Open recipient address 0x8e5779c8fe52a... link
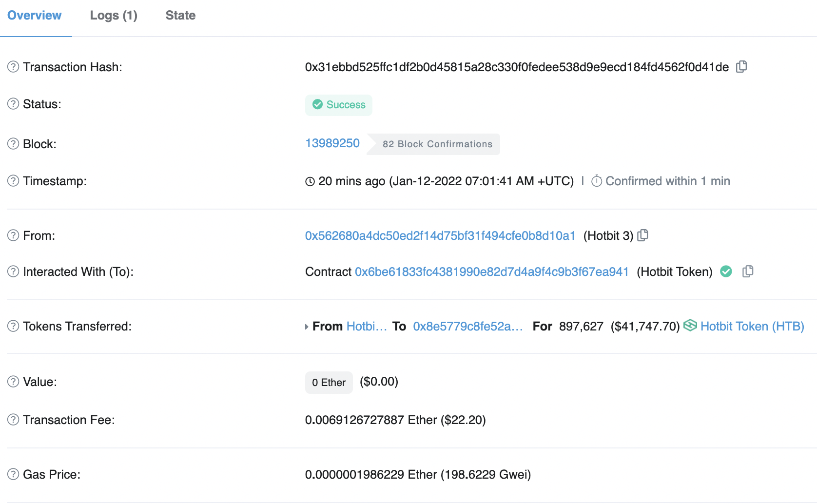817x504 pixels. 467,327
